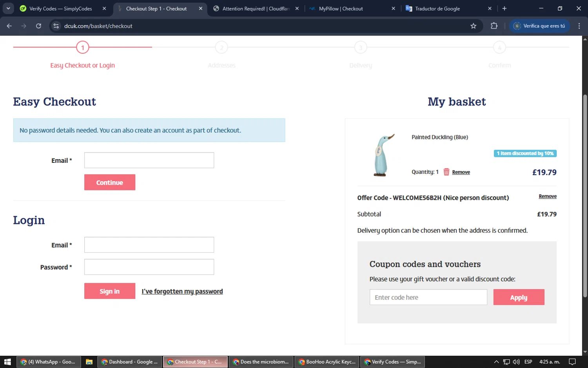The image size is (588, 368).
Task: Open a new browser tab
Action: click(x=505, y=8)
